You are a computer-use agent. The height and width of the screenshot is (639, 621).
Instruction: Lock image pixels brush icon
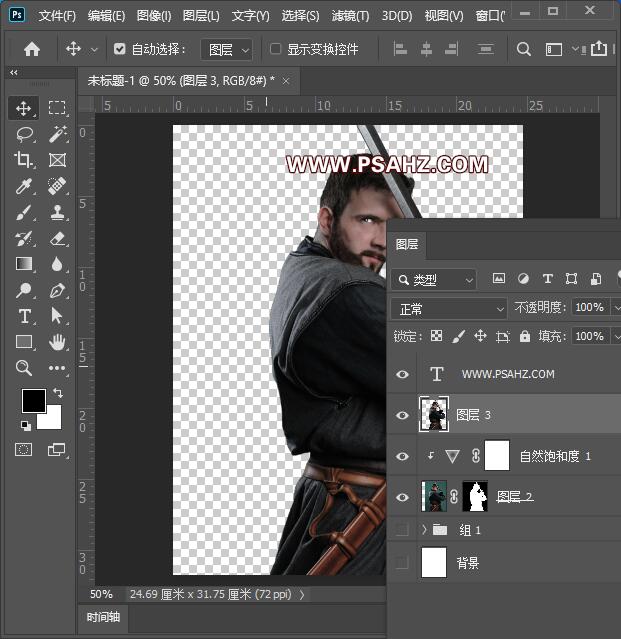coord(458,336)
